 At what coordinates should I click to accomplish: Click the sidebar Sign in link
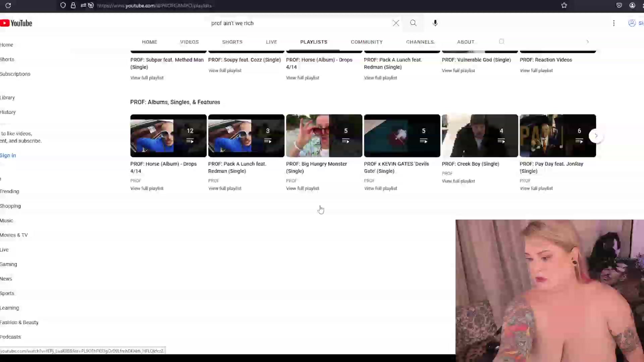(8, 156)
